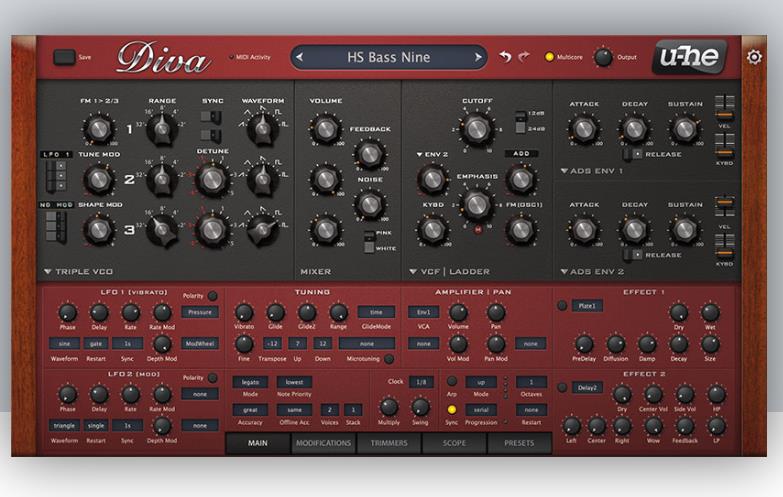
Task: Open the ENV 2 filter mod source menu
Action: (432, 154)
